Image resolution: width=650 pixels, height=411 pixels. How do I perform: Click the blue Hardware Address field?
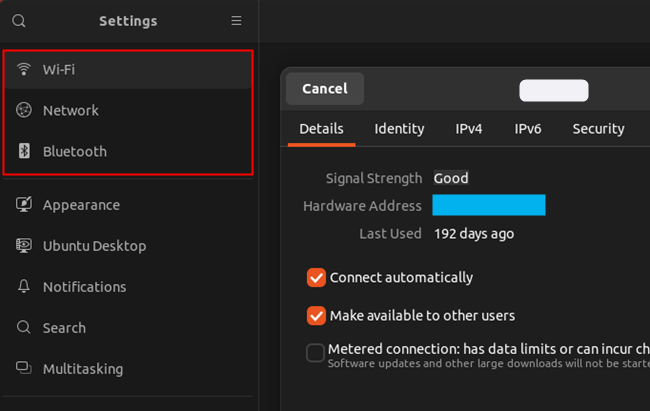coord(488,206)
